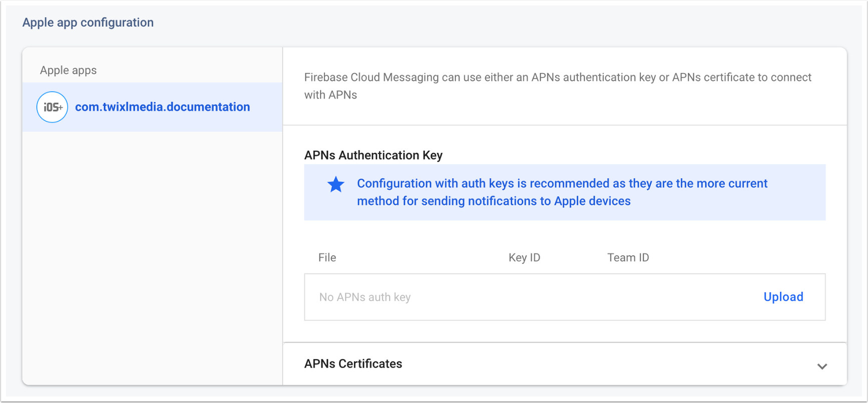Click the blue star recommendation icon

tap(336, 184)
